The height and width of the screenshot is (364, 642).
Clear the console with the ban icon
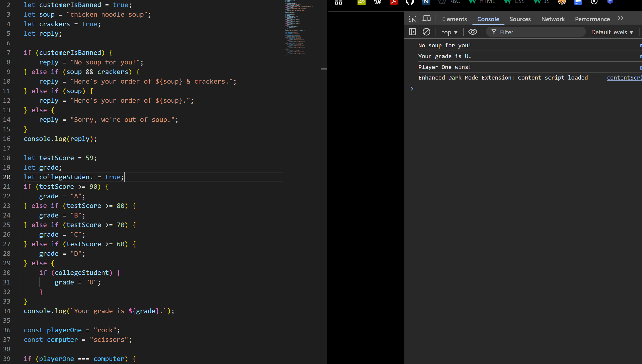[x=426, y=32]
